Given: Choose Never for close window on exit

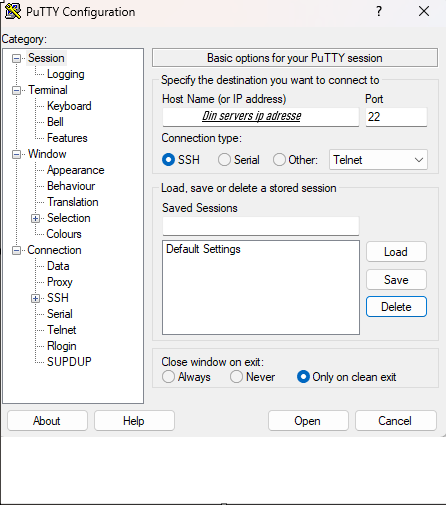Looking at the screenshot, I should click(236, 377).
